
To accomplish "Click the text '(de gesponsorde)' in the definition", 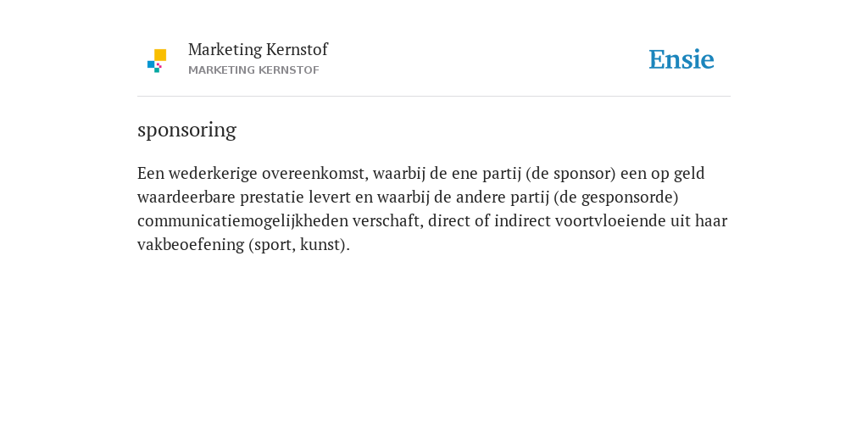I will pyautogui.click(x=616, y=197).
